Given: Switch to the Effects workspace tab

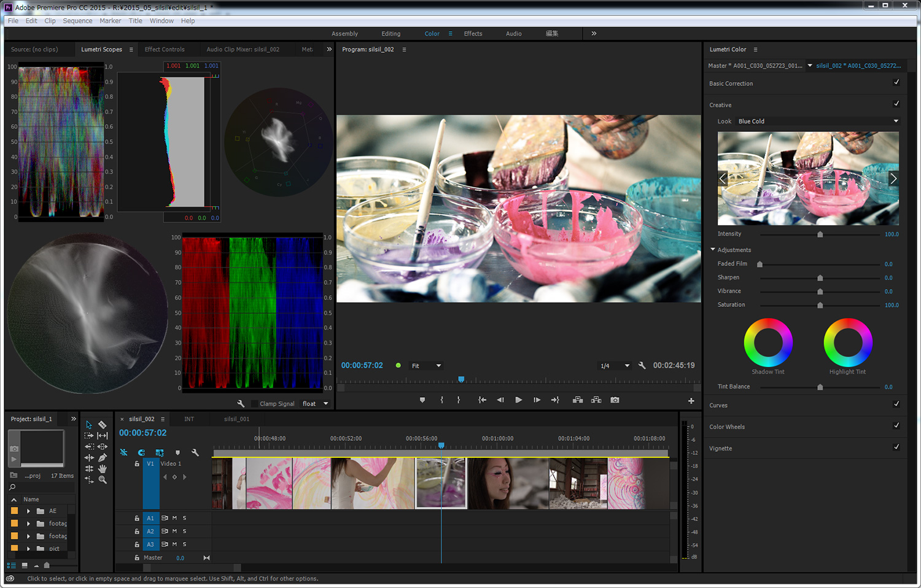Looking at the screenshot, I should (x=473, y=34).
